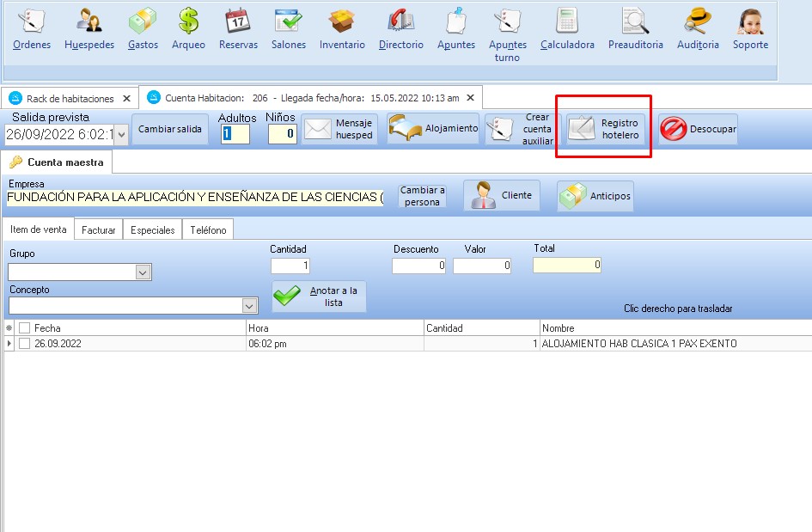Toggle the Fecha header select-all checkbox
The height and width of the screenshot is (532, 812).
(x=24, y=328)
